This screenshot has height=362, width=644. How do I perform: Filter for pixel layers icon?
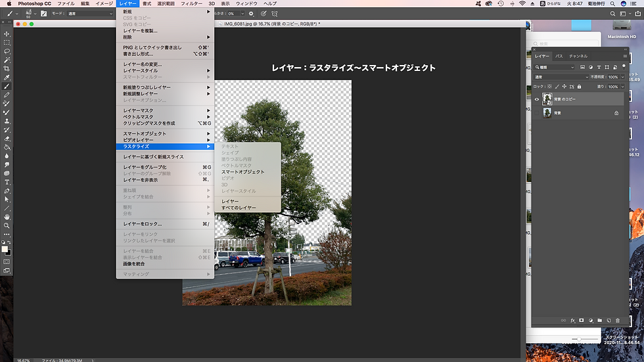click(x=582, y=67)
